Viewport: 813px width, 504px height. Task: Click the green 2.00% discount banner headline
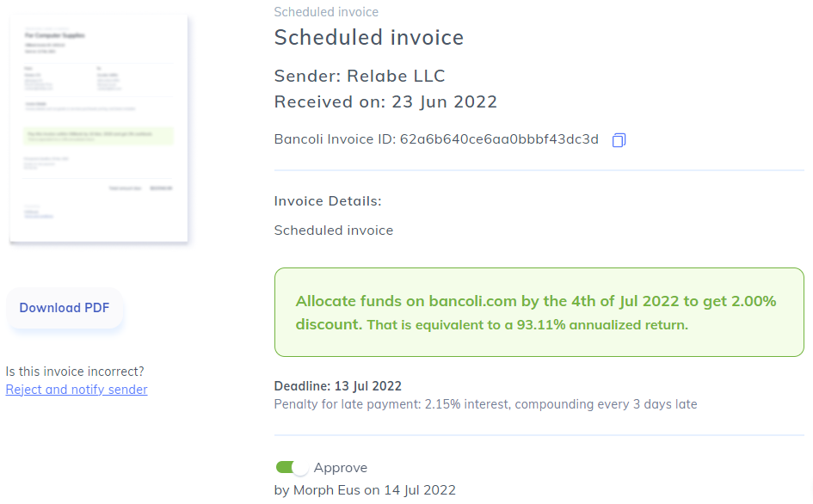535,302
